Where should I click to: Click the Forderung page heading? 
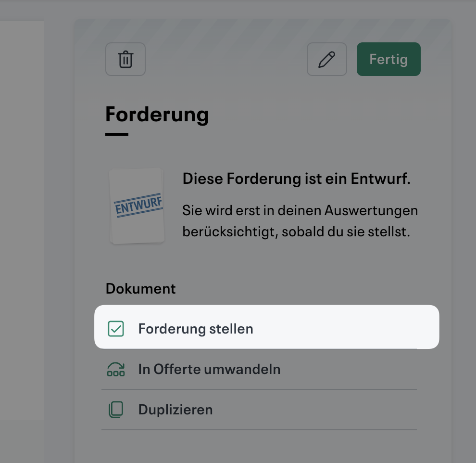[157, 115]
